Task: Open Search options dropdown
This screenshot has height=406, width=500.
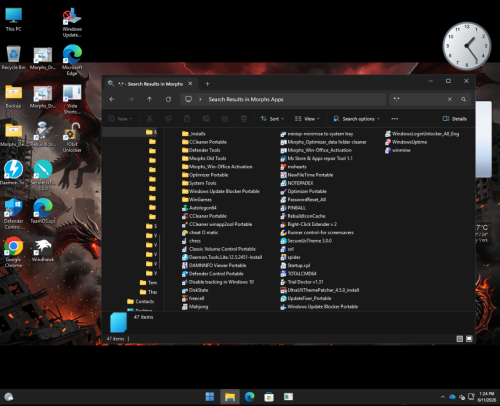Action: click(356, 119)
